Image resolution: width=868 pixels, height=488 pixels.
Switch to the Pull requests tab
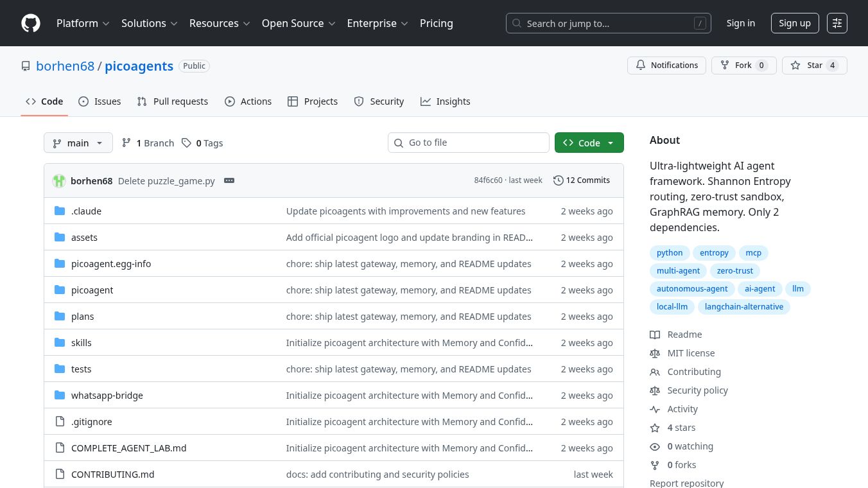173,101
